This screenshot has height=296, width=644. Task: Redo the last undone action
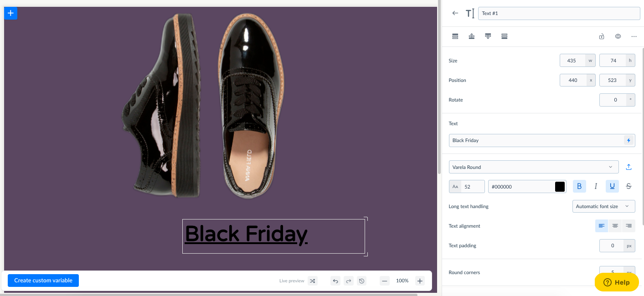349,281
